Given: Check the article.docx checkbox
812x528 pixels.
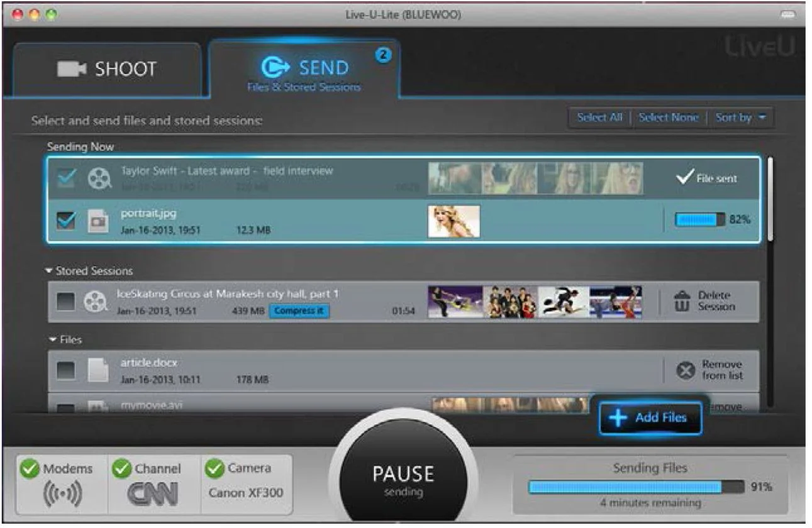Looking at the screenshot, I should click(x=66, y=371).
